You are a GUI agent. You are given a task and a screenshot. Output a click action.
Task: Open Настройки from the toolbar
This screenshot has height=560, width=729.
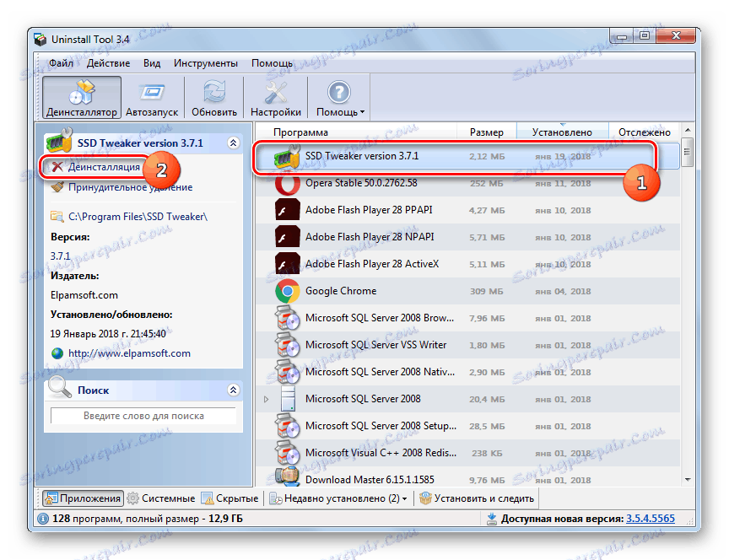276,98
